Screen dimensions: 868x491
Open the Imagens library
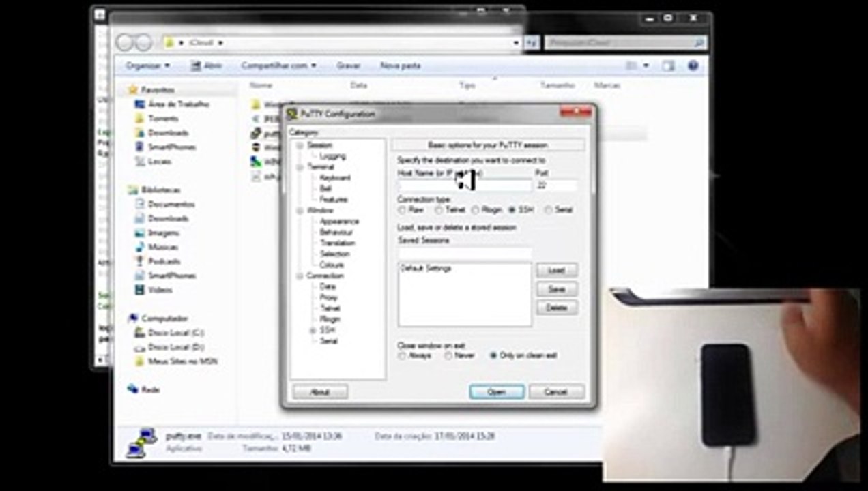pos(163,233)
